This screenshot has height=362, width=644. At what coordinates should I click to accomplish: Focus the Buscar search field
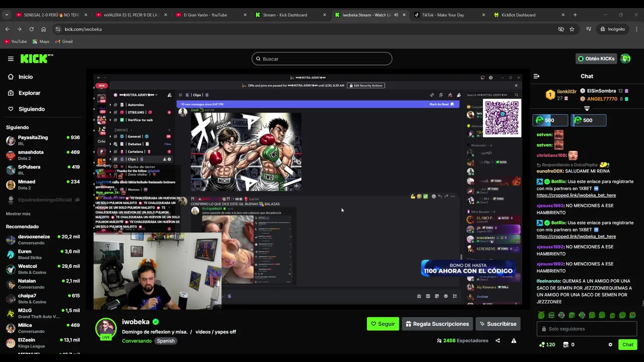point(322,59)
